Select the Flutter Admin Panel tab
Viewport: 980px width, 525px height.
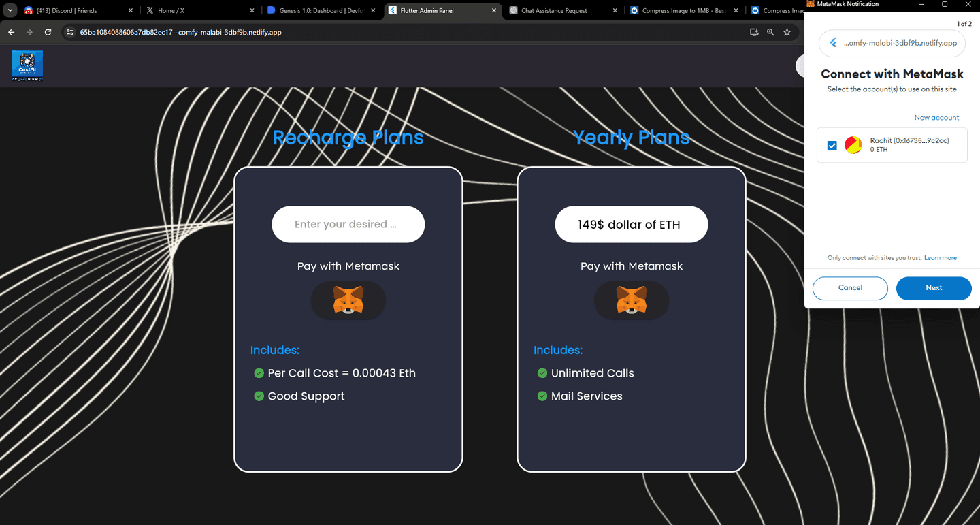pyautogui.click(x=442, y=11)
